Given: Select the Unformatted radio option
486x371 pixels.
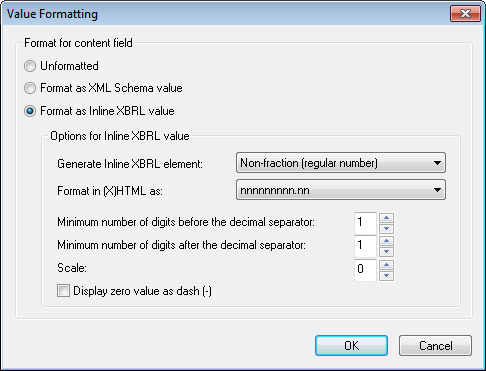Looking at the screenshot, I should tap(30, 66).
